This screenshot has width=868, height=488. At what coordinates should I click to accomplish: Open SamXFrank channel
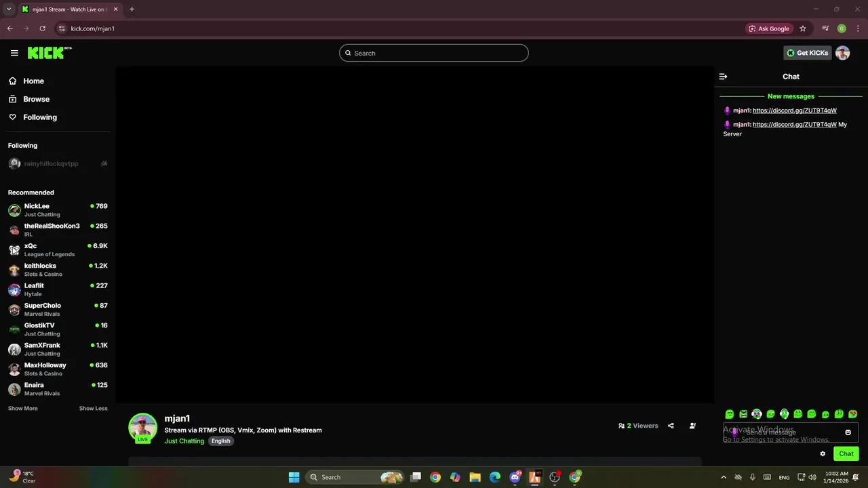(58, 349)
